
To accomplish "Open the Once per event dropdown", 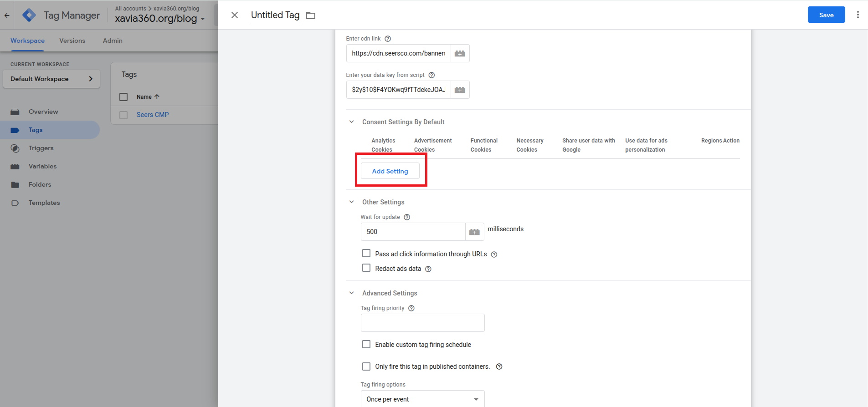I will (423, 399).
